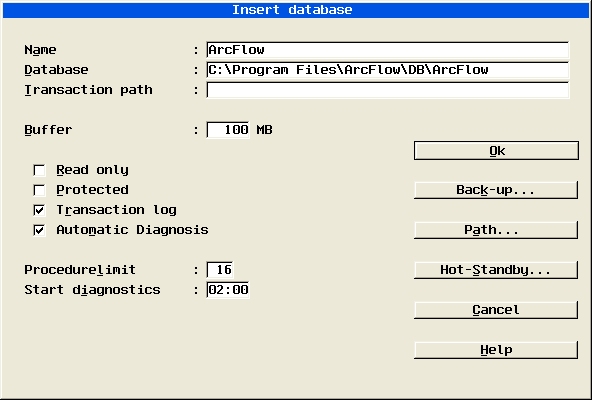Viewport: 592px width, 400px height.
Task: Enable the Read only checkbox
Action: click(39, 170)
